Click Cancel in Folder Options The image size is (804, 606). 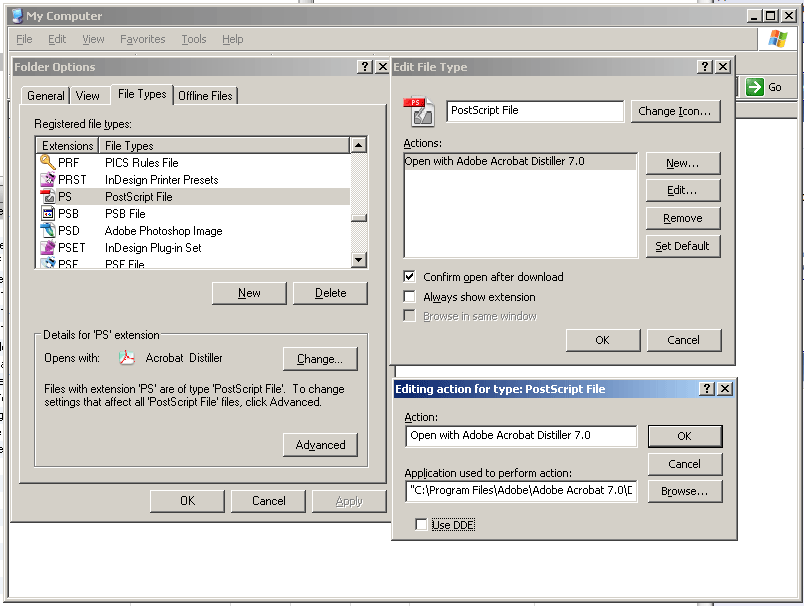268,501
